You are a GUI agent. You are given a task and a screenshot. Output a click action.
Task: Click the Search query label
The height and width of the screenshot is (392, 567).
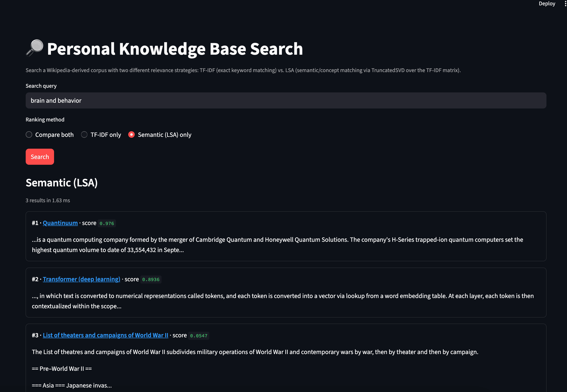pyautogui.click(x=41, y=86)
